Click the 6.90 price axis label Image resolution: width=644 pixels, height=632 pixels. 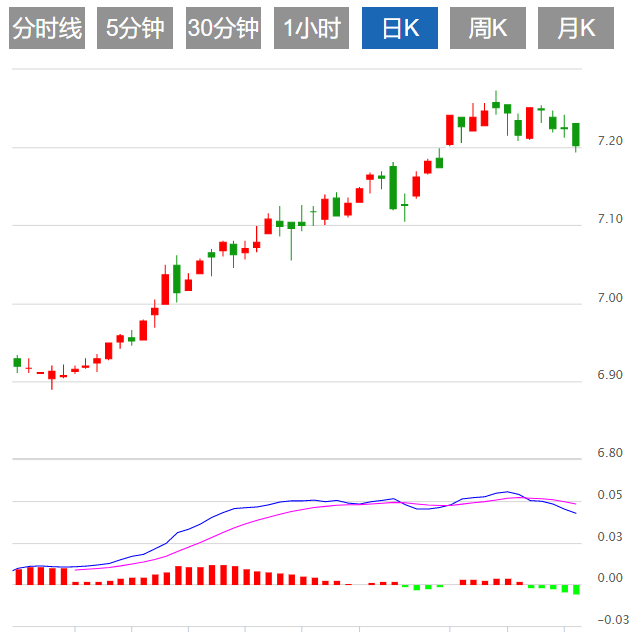609,375
